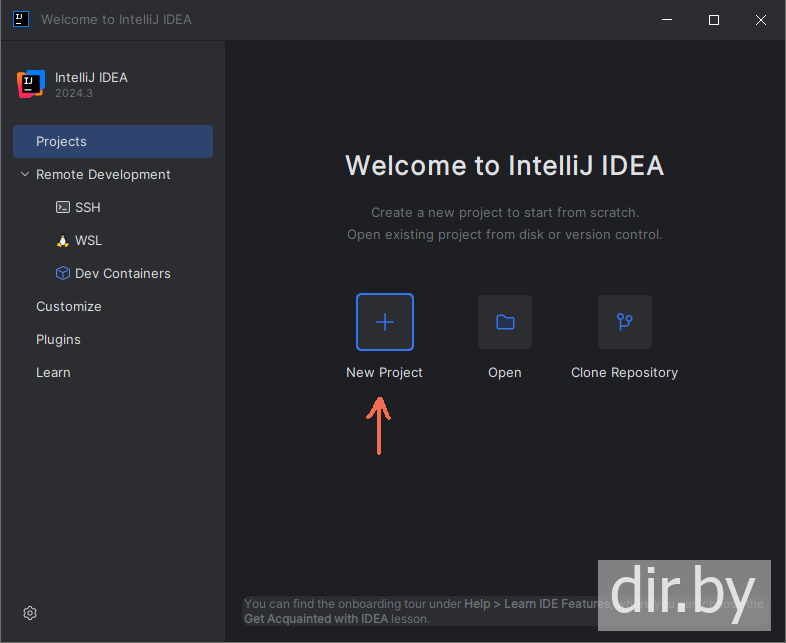Open the Customize section
Image resolution: width=786 pixels, height=643 pixels.
point(69,307)
